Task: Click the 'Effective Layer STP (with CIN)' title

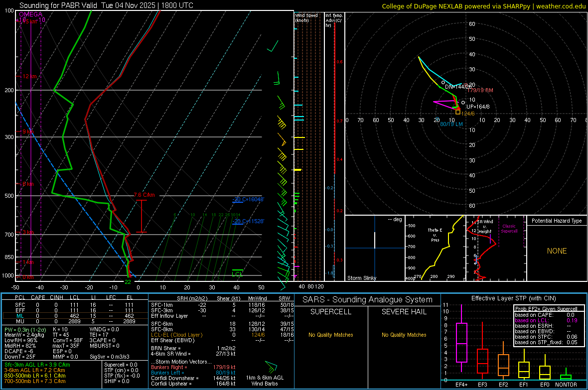Action: click(513, 298)
